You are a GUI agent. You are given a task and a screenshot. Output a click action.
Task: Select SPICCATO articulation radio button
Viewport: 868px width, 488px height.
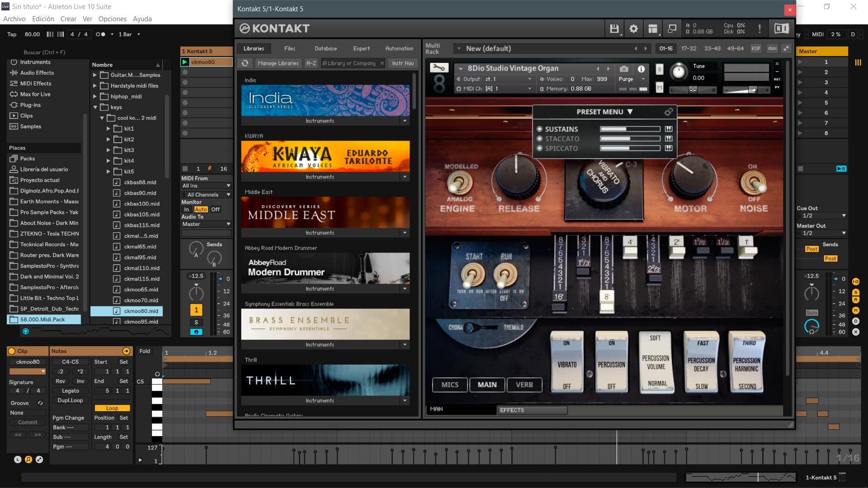click(539, 148)
